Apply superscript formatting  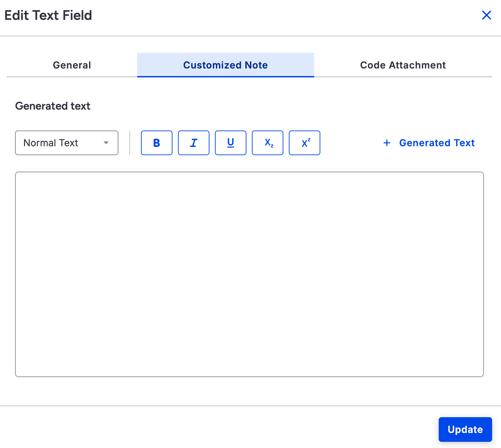(x=305, y=143)
